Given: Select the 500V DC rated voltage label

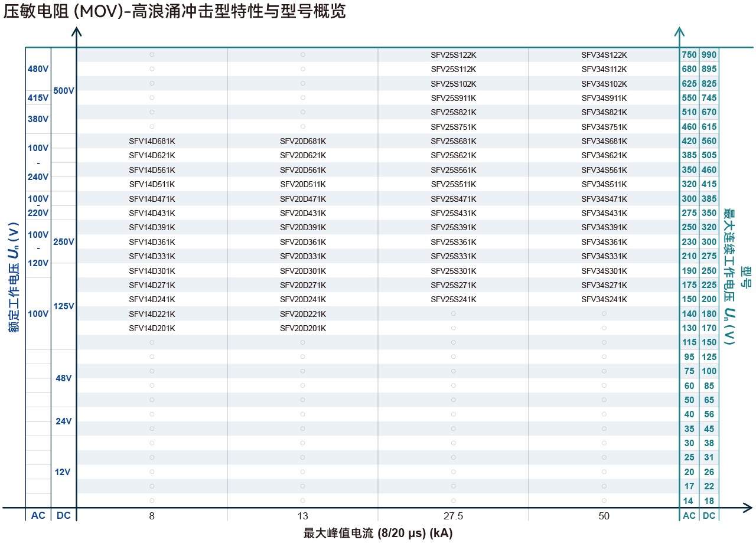Looking at the screenshot, I should tap(64, 91).
